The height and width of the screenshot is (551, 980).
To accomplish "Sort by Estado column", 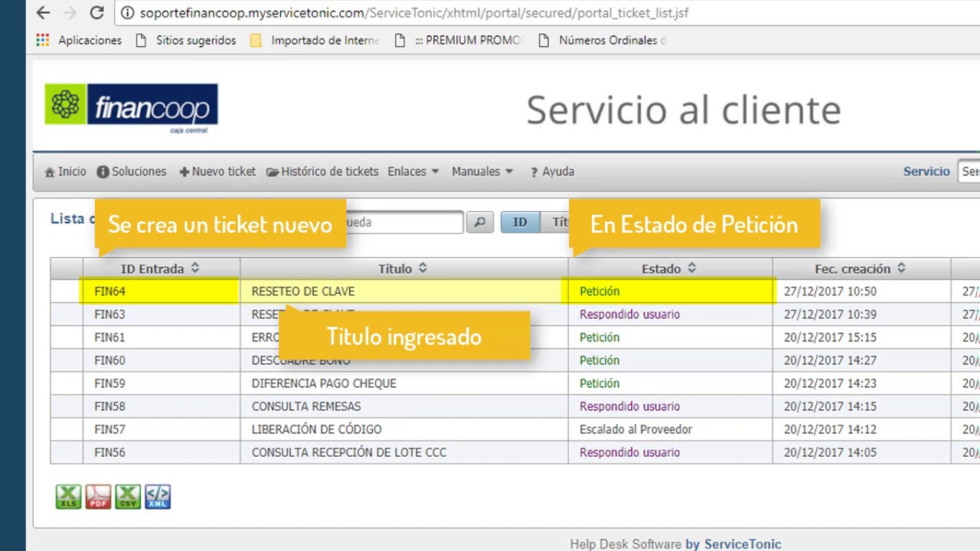I will point(669,269).
